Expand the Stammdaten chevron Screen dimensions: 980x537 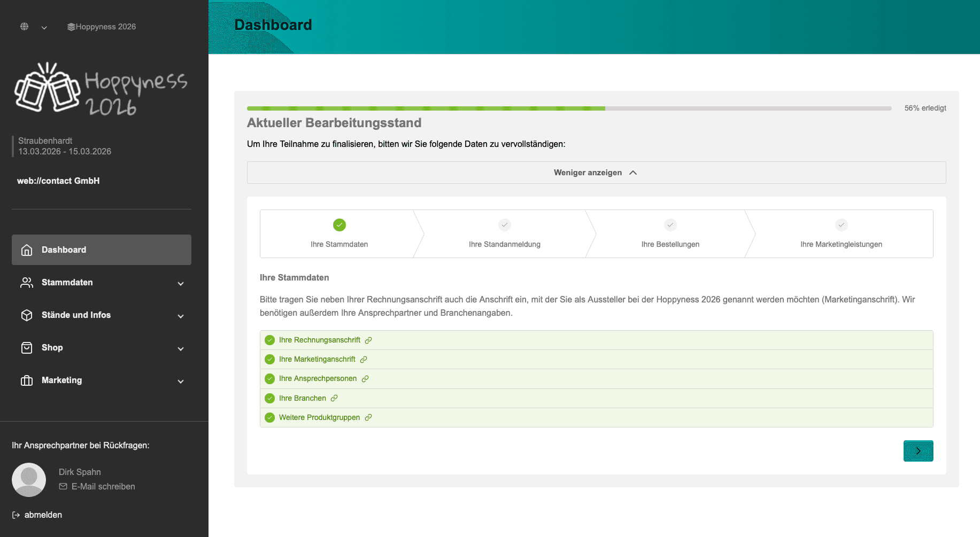(181, 284)
